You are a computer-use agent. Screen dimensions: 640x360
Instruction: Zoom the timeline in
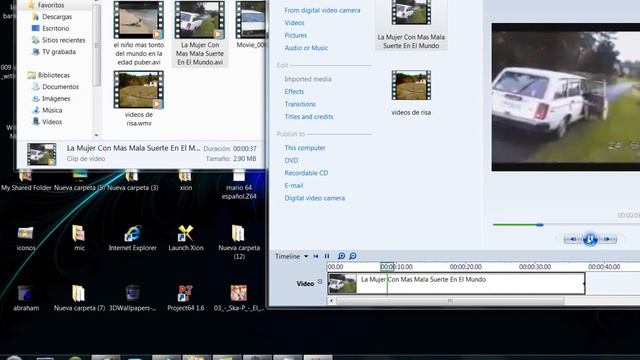[x=341, y=256]
